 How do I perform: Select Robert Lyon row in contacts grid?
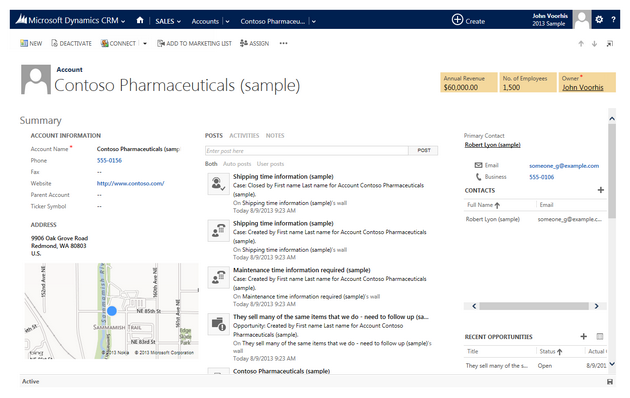[x=535, y=219]
